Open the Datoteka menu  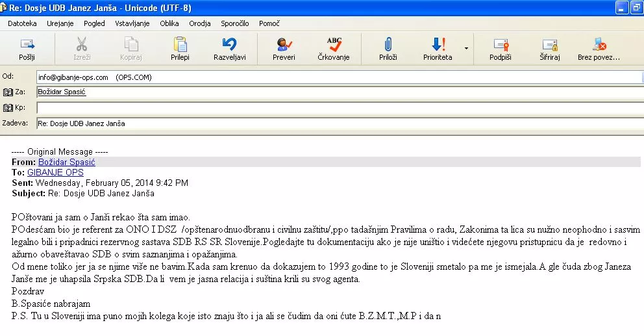[x=22, y=23]
